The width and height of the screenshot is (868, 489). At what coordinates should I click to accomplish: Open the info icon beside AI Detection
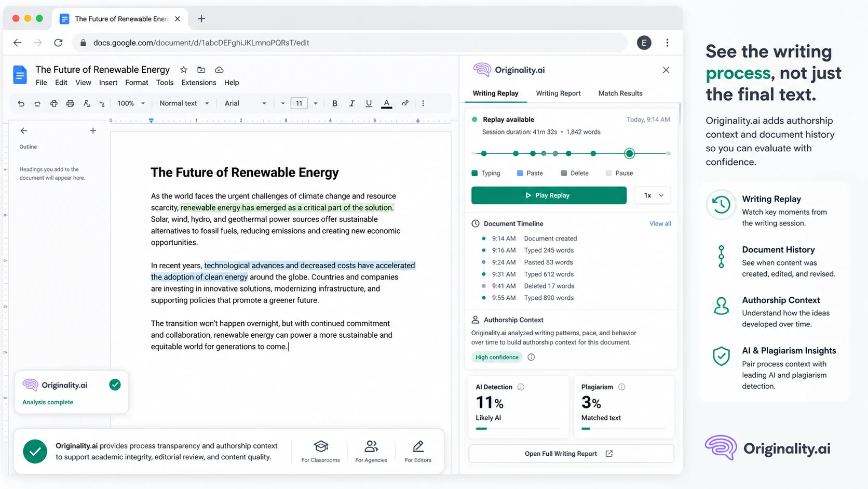tap(521, 387)
